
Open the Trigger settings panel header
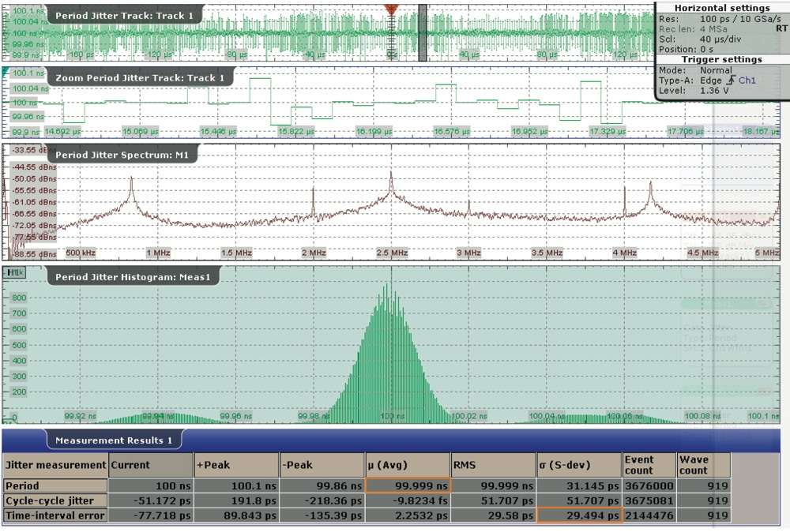pyautogui.click(x=722, y=59)
